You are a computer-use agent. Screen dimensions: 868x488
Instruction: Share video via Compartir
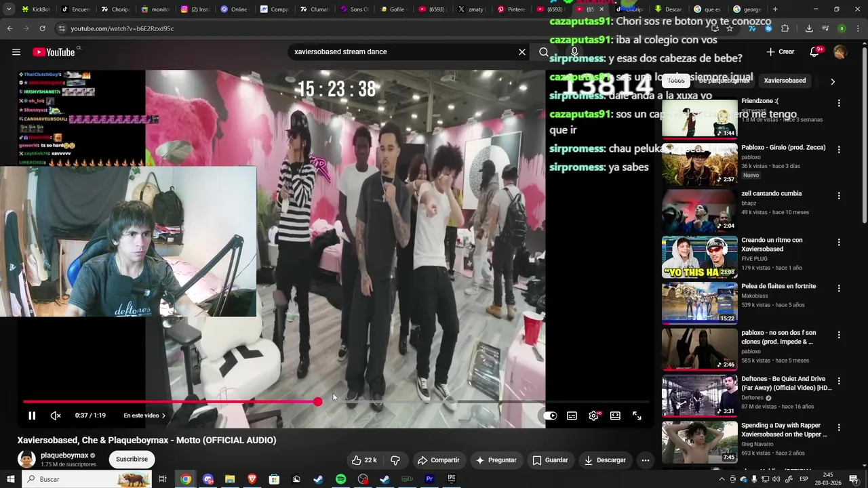(x=438, y=460)
